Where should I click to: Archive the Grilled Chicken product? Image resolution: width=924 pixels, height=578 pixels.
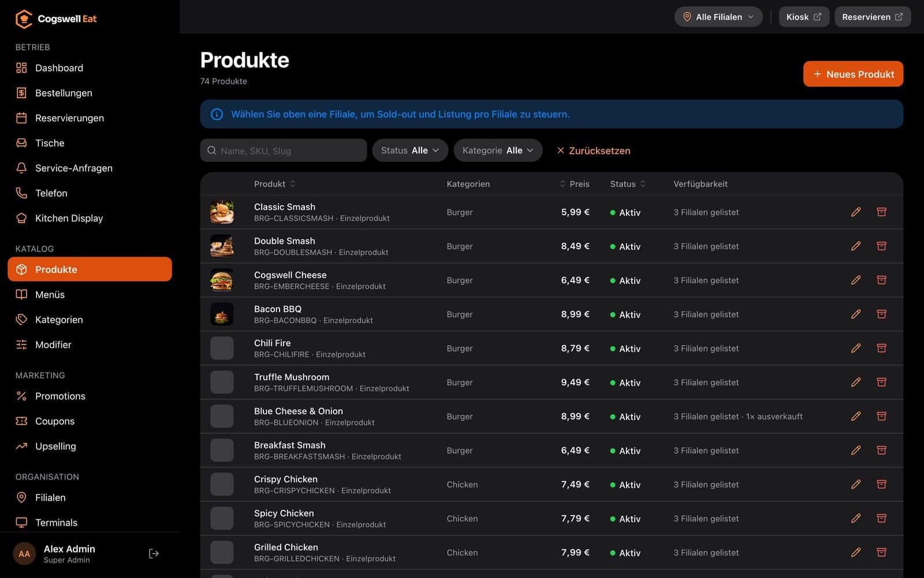(x=881, y=553)
